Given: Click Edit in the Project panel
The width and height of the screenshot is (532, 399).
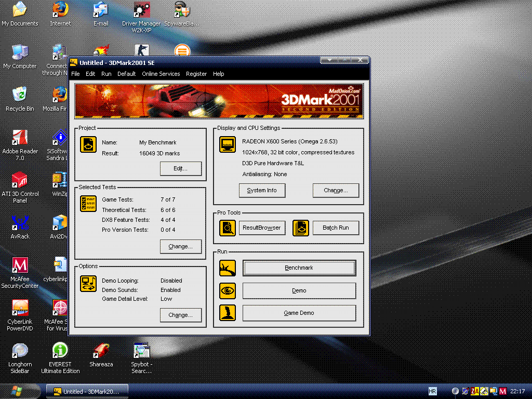Looking at the screenshot, I should tap(180, 168).
